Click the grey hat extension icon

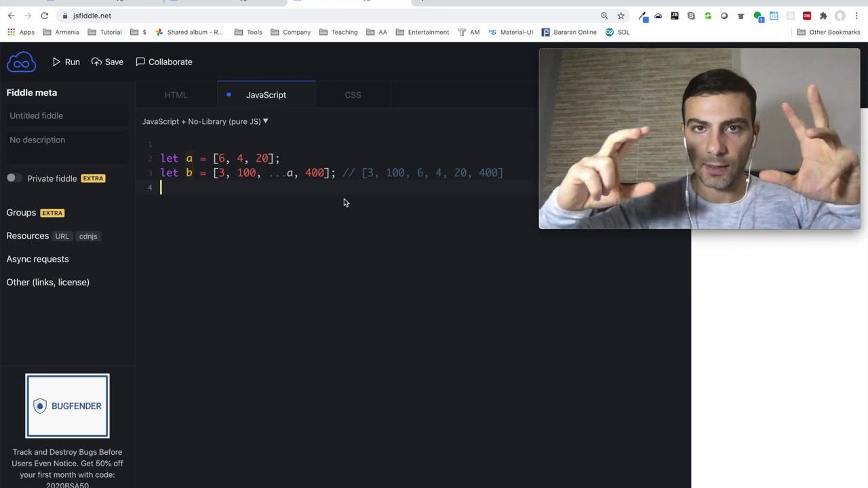(x=741, y=16)
